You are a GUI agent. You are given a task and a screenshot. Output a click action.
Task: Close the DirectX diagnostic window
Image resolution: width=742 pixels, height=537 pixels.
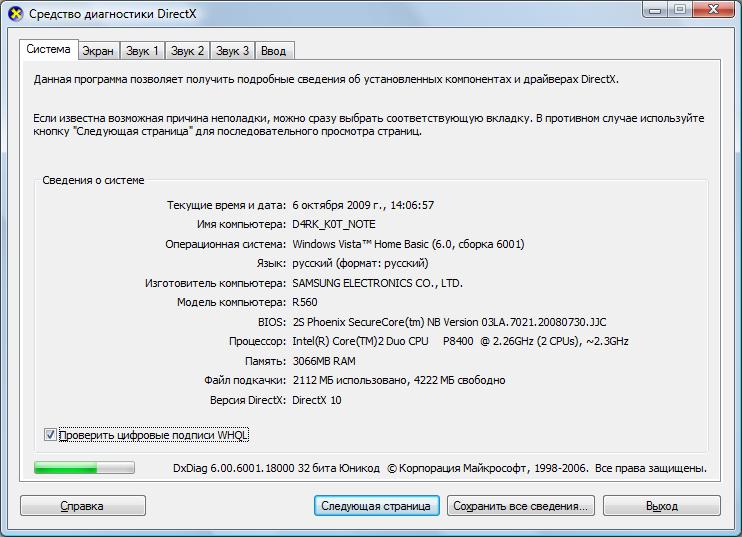pos(714,10)
